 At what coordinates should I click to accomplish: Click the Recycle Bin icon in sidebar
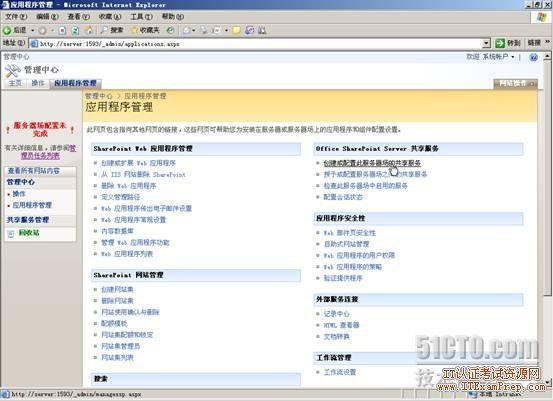(11, 233)
